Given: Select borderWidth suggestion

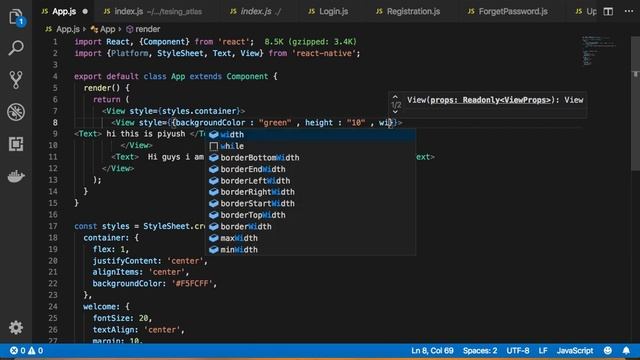Looking at the screenshot, I should click(310, 227).
